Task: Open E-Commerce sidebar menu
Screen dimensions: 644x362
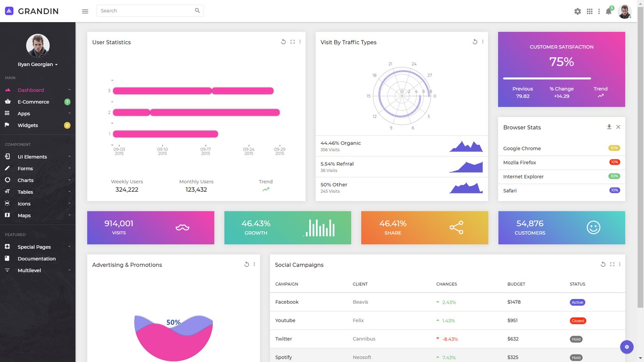Action: tap(38, 102)
